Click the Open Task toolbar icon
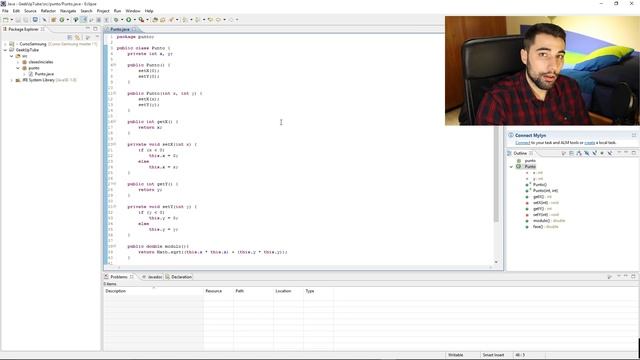 (x=162, y=20)
